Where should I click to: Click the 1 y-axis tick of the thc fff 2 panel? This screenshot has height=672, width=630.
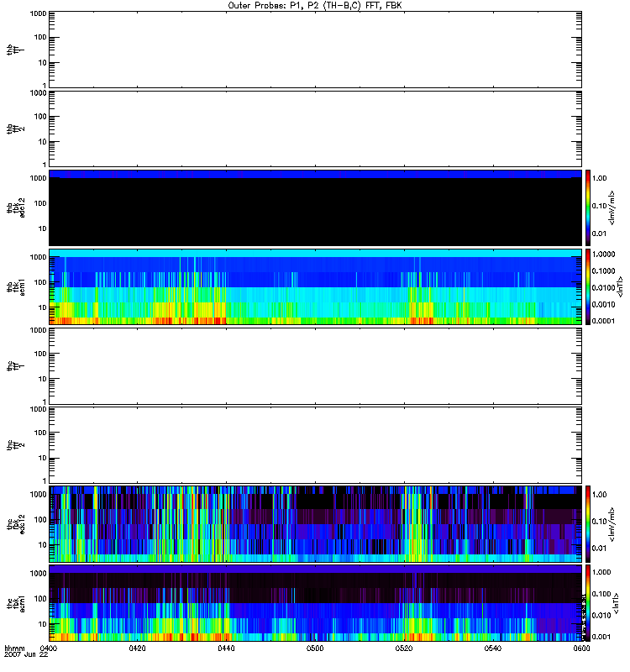coord(45,480)
